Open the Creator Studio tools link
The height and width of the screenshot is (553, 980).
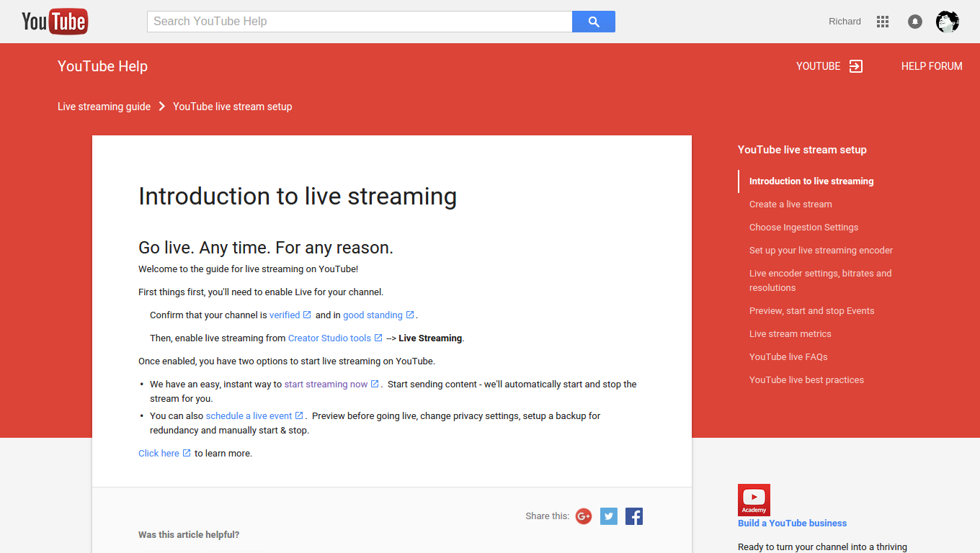click(329, 338)
